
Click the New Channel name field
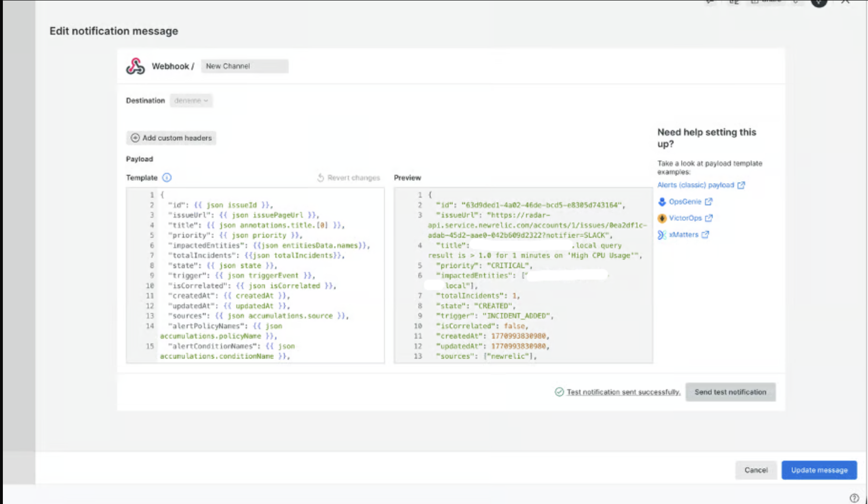244,66
